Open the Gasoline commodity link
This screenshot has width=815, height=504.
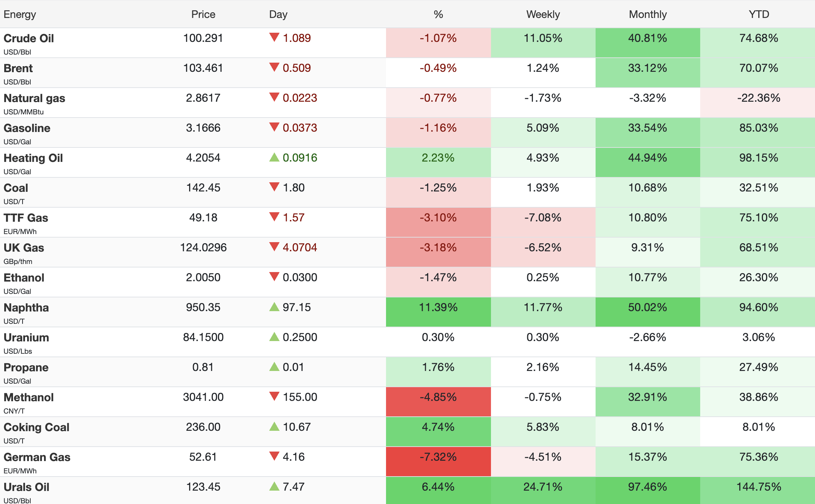click(x=27, y=128)
